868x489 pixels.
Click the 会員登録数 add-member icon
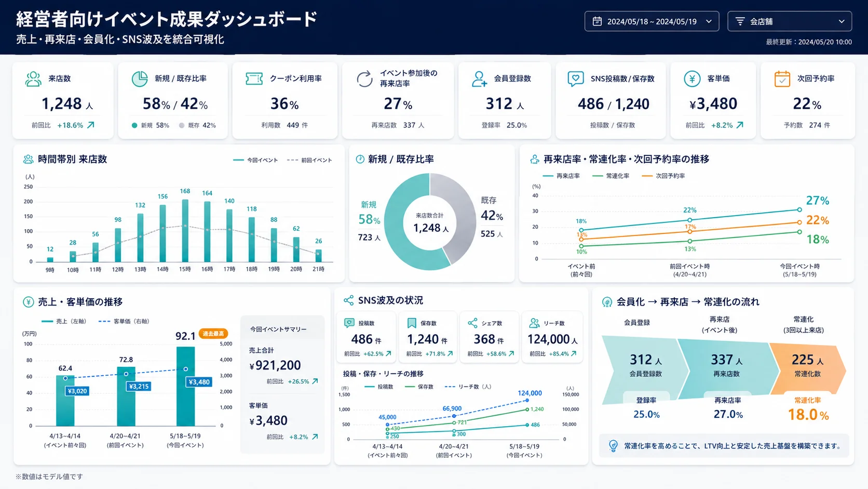(x=479, y=79)
